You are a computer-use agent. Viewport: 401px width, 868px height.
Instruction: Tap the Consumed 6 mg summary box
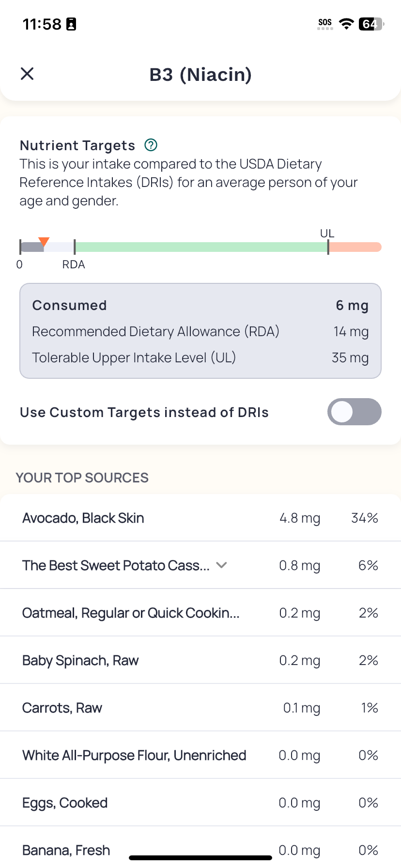[x=200, y=331]
